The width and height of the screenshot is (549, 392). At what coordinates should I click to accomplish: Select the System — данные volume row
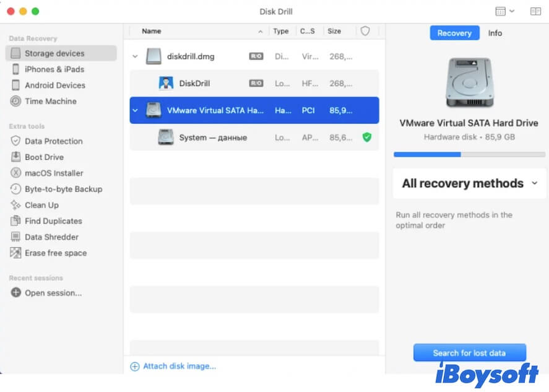click(x=254, y=137)
